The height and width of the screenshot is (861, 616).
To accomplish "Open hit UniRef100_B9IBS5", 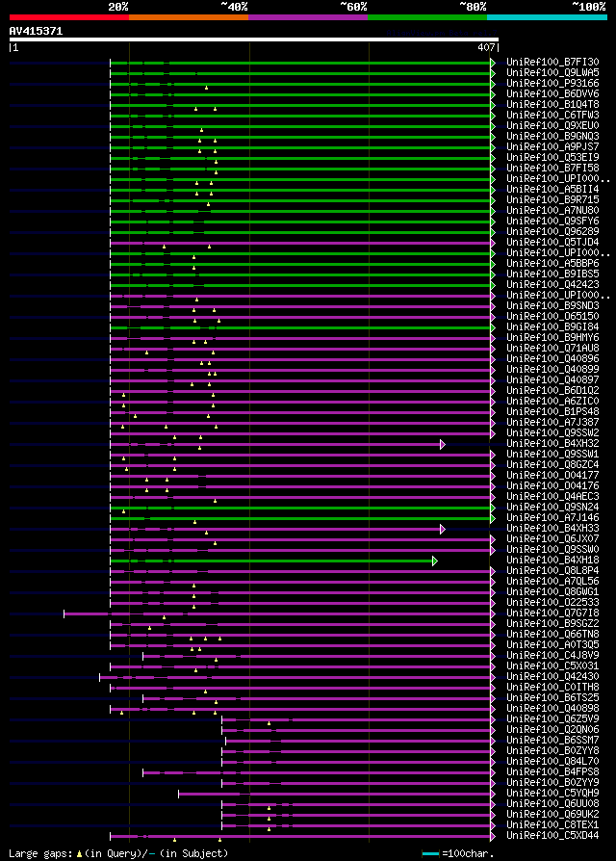I will point(552,274).
